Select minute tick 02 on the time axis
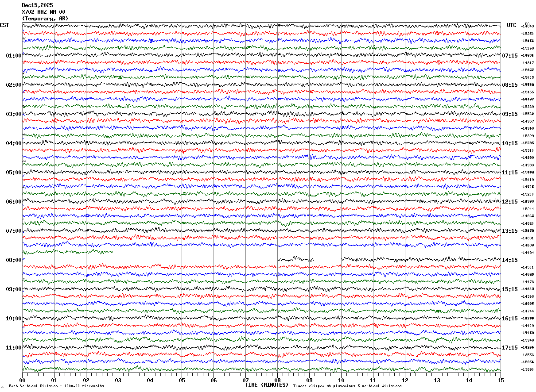The width and height of the screenshot is (536, 392). pyautogui.click(x=86, y=380)
